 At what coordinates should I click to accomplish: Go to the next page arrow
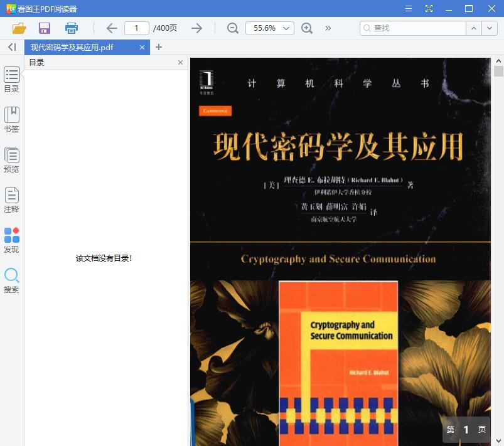[196, 28]
